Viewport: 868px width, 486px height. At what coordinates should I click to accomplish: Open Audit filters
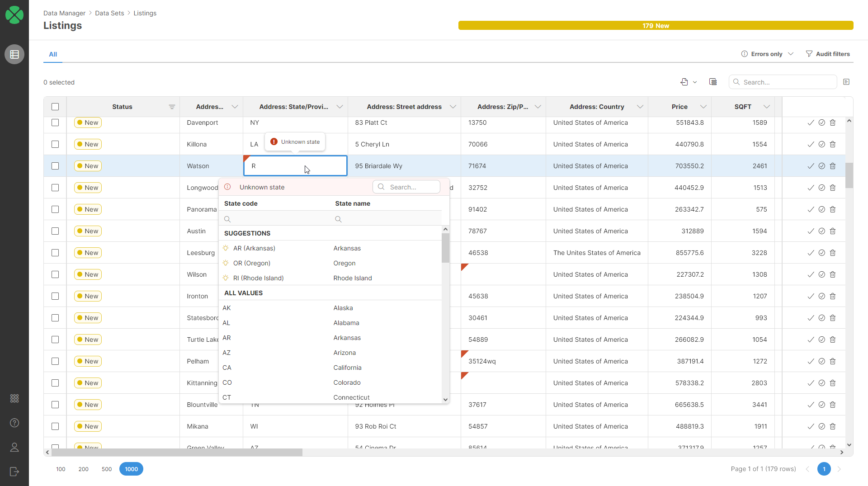click(832, 54)
